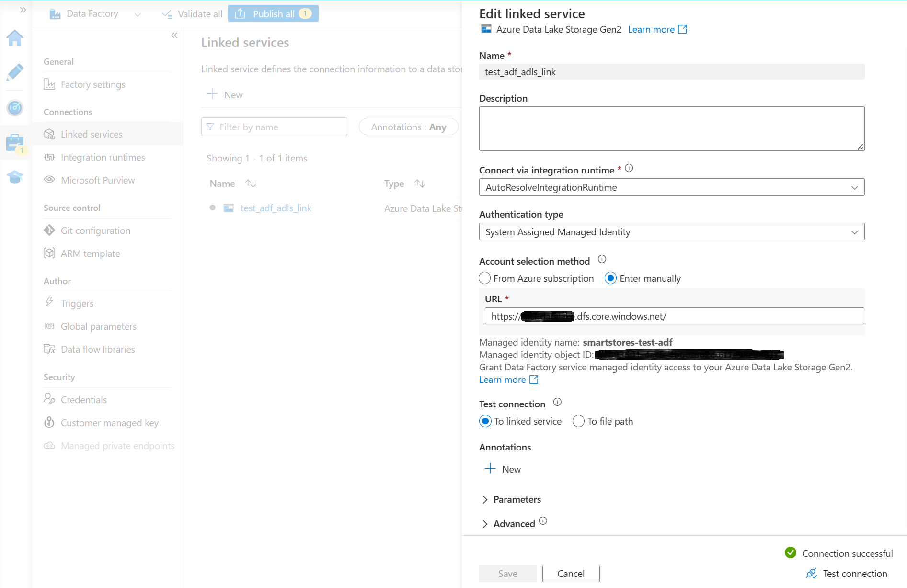Select From Azure subscription radio

point(485,278)
